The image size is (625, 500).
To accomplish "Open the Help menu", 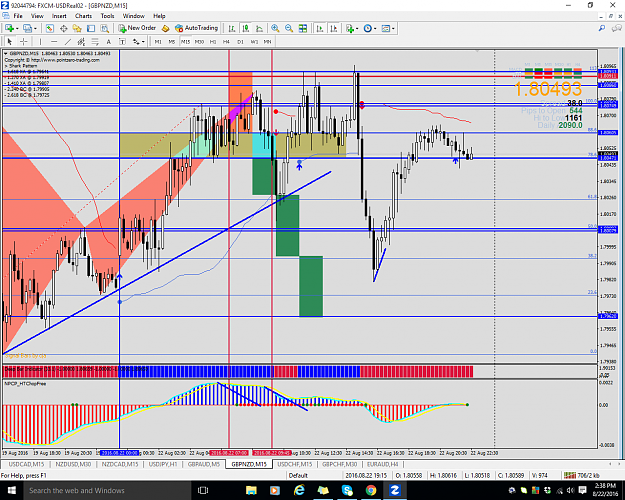I will [x=159, y=16].
